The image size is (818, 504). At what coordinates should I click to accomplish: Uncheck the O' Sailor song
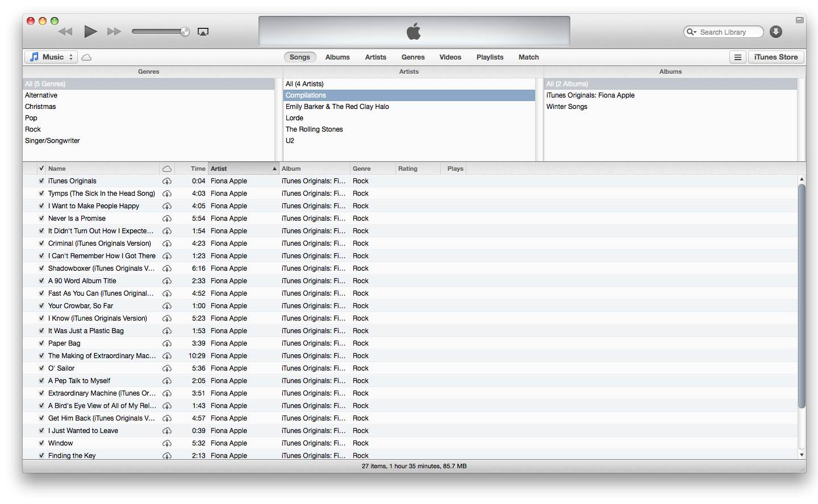pyautogui.click(x=41, y=368)
